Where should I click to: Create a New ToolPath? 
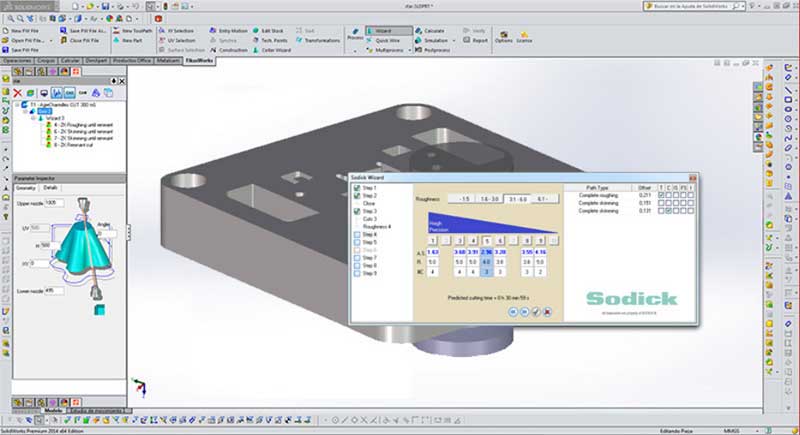click(x=133, y=31)
